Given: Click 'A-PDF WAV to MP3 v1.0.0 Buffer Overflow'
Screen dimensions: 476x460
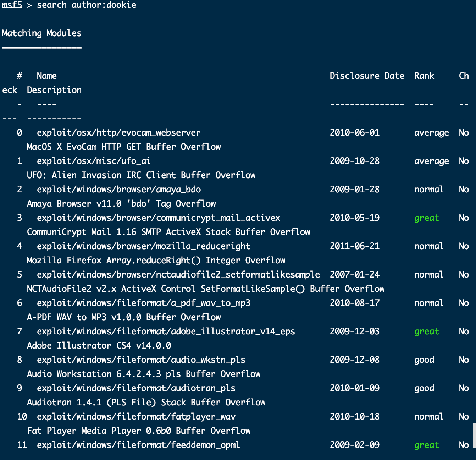Looking at the screenshot, I should [124, 317].
